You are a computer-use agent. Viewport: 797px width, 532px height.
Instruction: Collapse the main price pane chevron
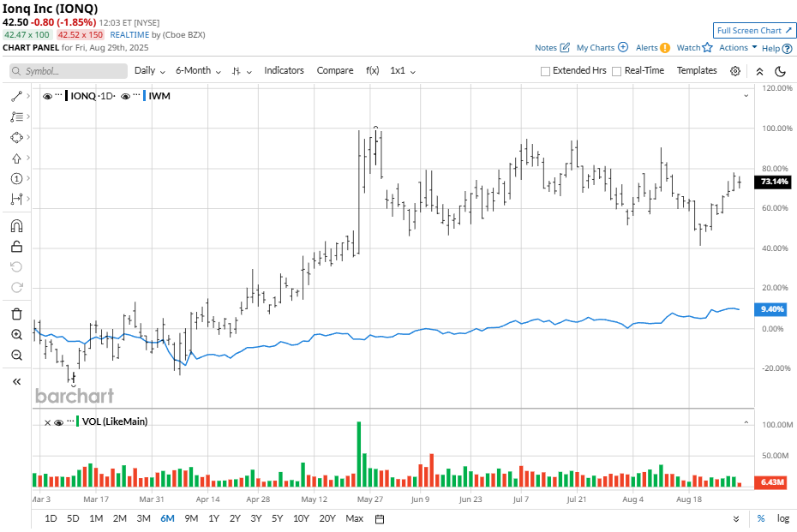(746, 96)
